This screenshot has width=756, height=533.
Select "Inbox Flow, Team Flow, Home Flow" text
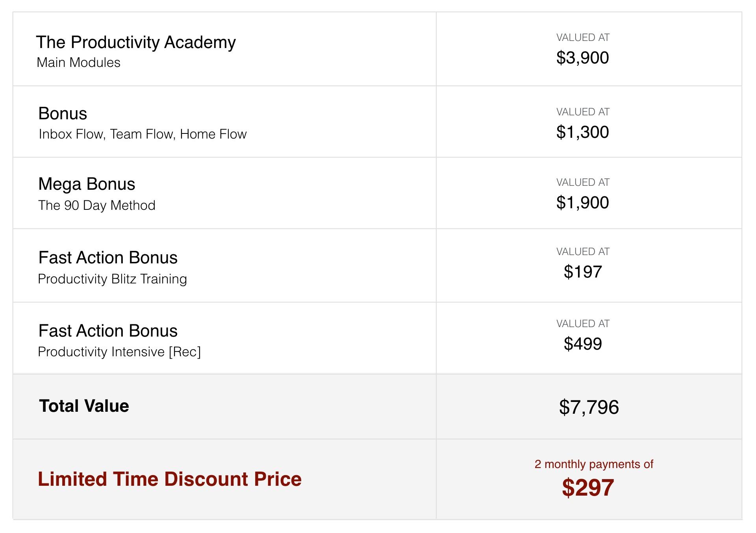[143, 134]
